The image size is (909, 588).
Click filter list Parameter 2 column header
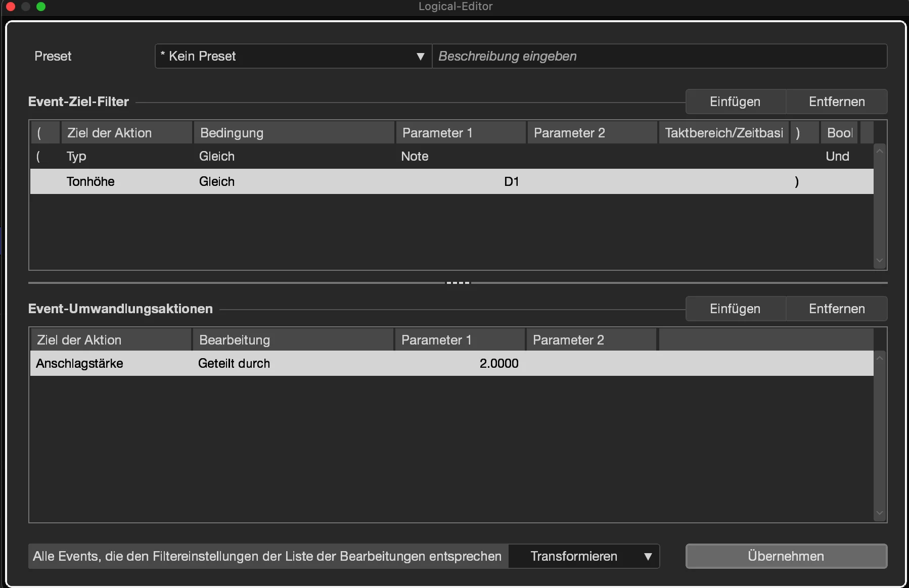point(592,133)
